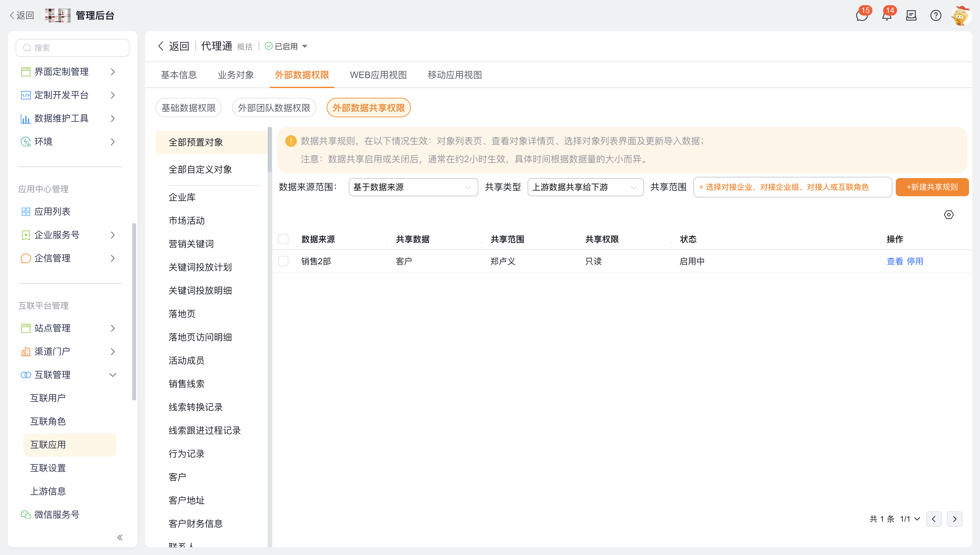Open the 共享类型 dropdown
The image size is (980, 555).
585,187
